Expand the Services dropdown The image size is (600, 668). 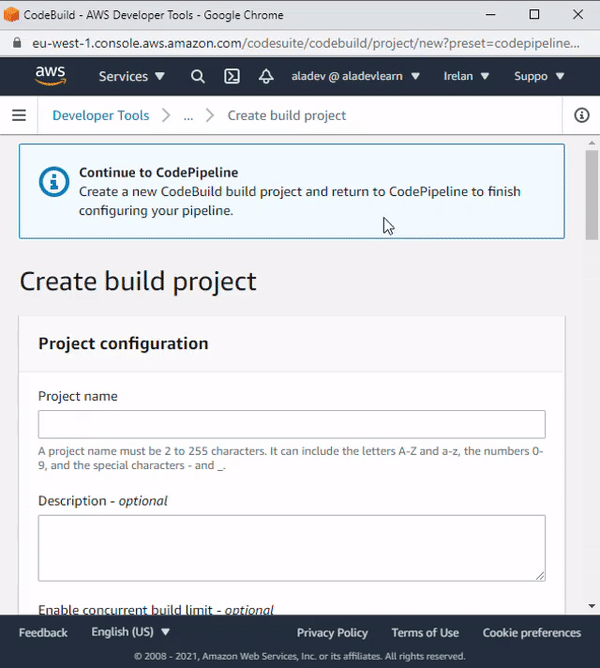pos(132,76)
